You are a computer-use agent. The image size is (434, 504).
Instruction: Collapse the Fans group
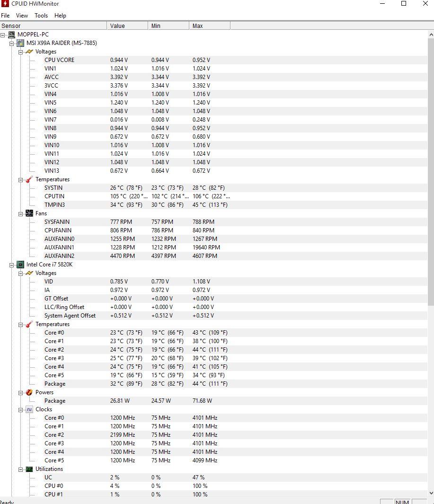pos(20,214)
